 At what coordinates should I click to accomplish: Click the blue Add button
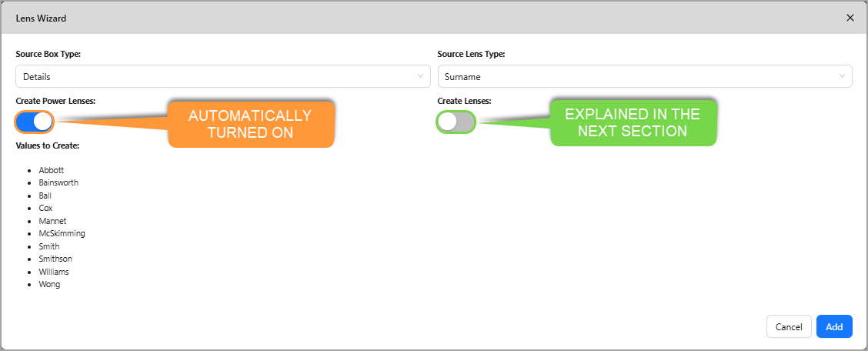834,326
